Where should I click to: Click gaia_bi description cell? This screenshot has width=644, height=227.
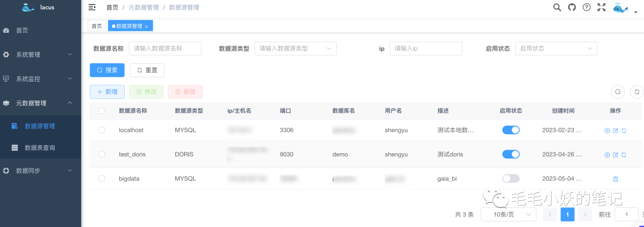[447, 179]
